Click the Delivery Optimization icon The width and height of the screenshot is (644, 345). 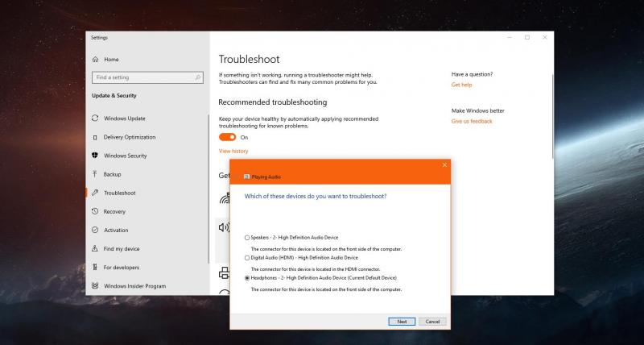coord(95,137)
